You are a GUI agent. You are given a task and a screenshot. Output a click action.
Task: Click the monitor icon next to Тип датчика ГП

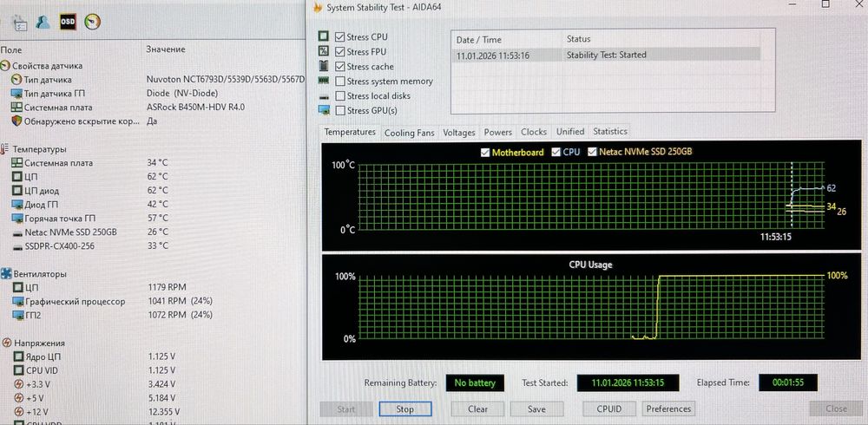click(x=16, y=94)
